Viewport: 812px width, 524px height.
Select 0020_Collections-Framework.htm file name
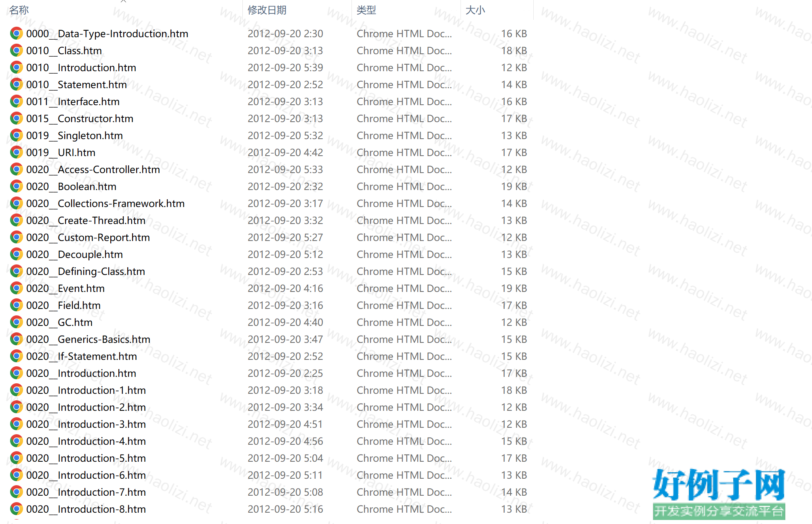[105, 203]
